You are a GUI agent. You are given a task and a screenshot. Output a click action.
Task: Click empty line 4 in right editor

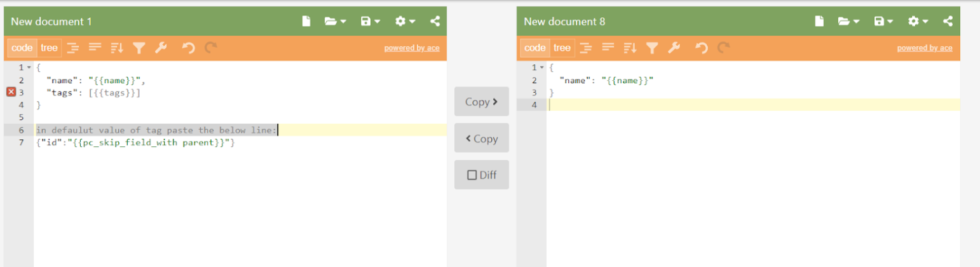[753, 106]
